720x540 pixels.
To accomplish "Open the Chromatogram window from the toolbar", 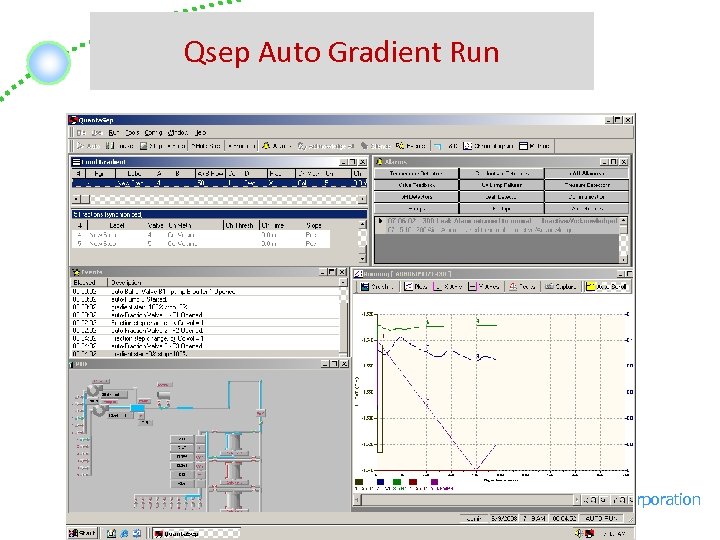I will pos(488,146).
